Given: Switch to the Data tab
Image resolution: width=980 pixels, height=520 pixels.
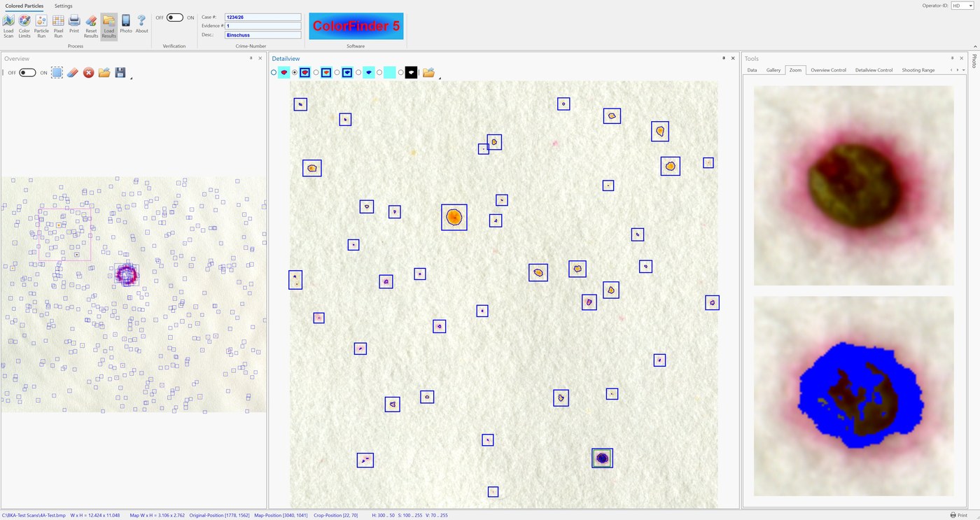Looking at the screenshot, I should (752, 70).
